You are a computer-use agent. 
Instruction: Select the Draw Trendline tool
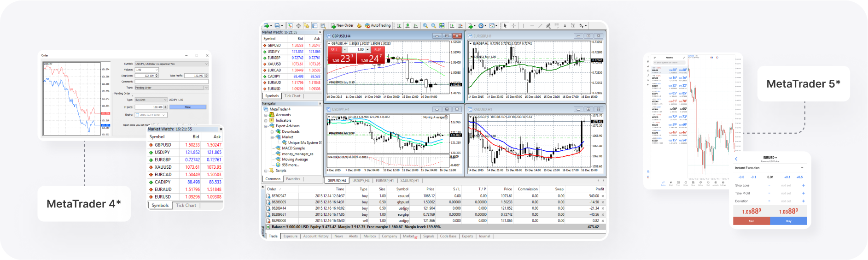click(x=540, y=25)
